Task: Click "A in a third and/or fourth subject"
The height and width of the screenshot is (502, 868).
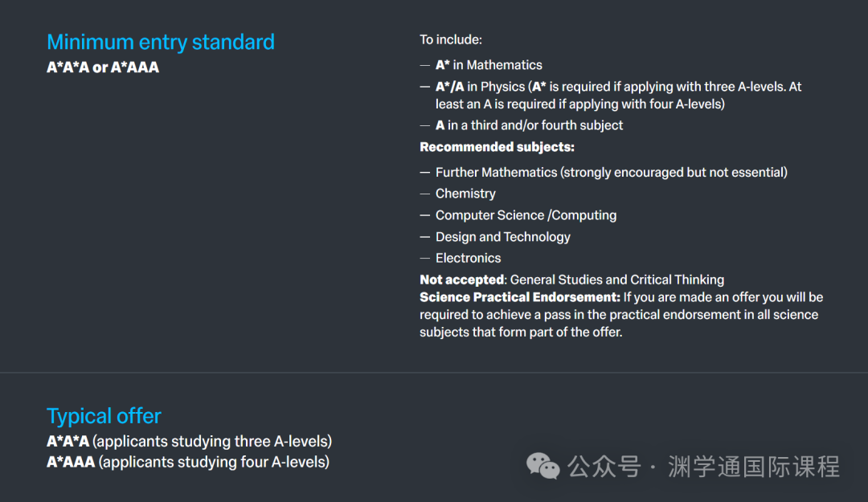Action: 529,125
